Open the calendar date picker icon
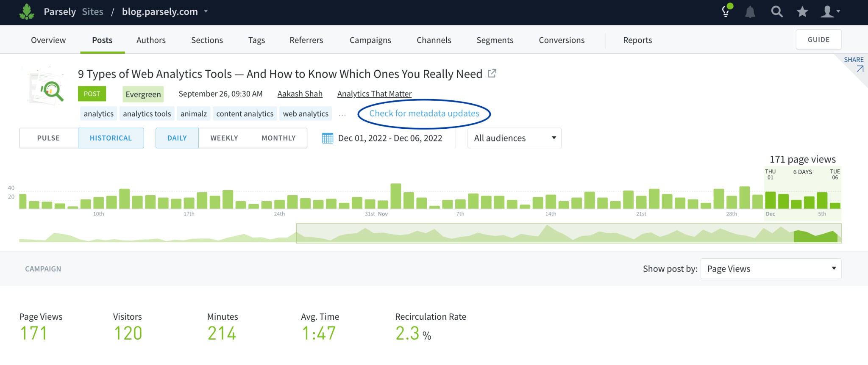The image size is (868, 365). (x=328, y=138)
